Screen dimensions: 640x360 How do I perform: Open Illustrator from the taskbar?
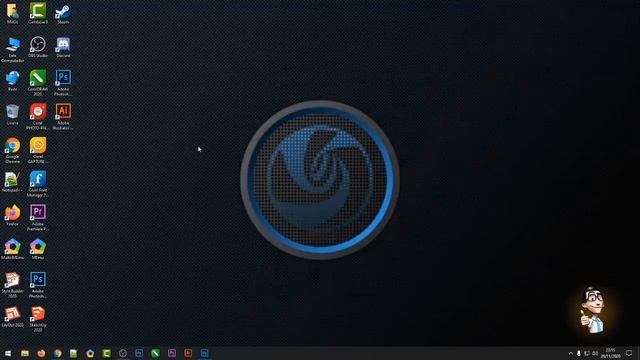click(x=188, y=353)
